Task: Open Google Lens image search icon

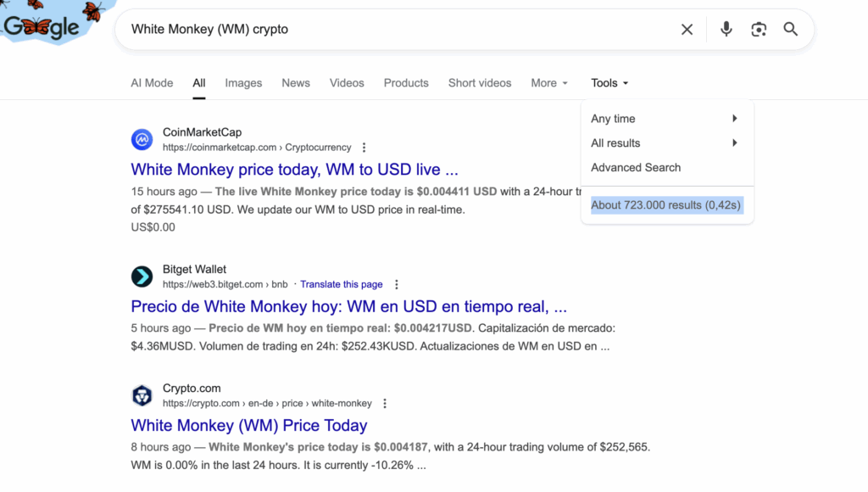Action: 759,30
